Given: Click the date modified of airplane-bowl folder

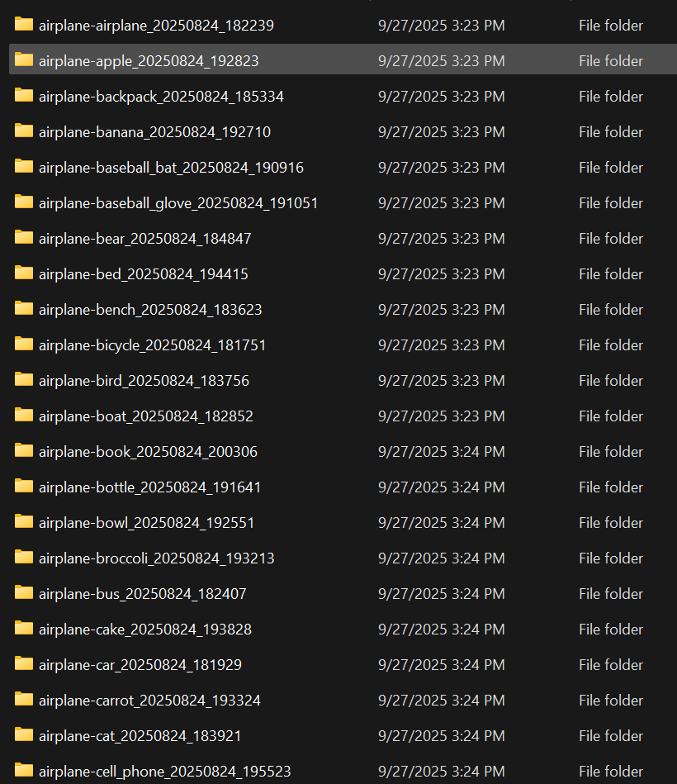Looking at the screenshot, I should [x=441, y=523].
